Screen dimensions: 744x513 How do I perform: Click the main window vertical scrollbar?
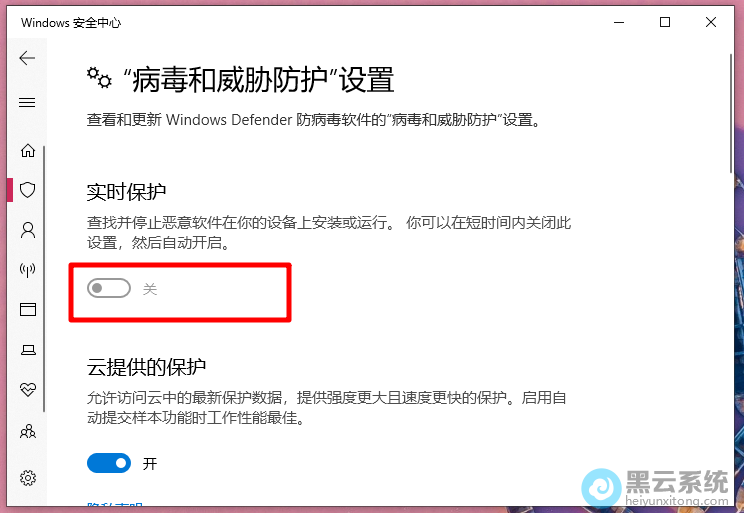(731, 114)
